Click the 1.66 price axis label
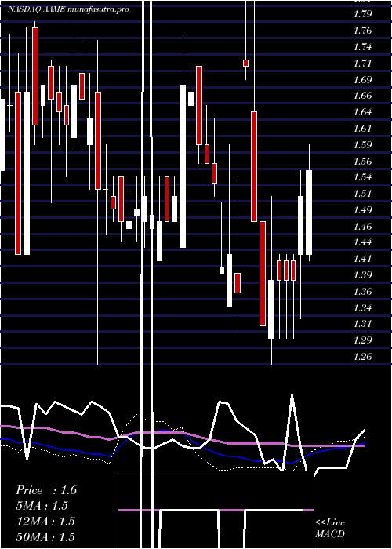Viewport: 392px width, 549px height. 362,96
